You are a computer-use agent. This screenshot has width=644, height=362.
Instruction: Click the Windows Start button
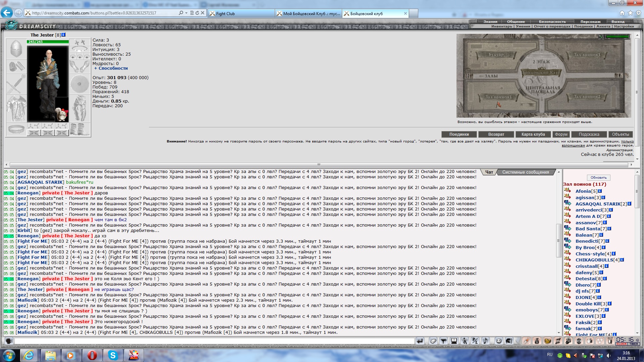click(x=9, y=355)
